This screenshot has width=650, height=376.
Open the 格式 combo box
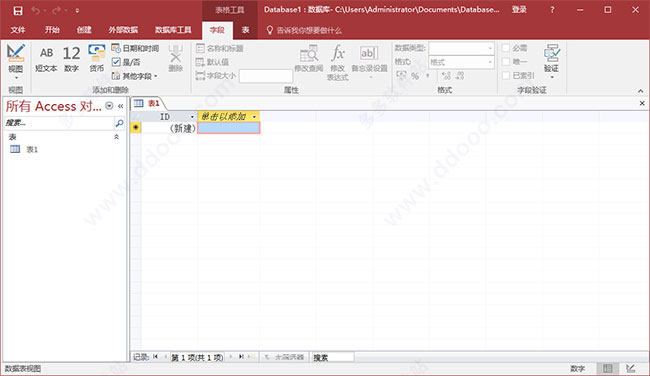click(x=461, y=62)
